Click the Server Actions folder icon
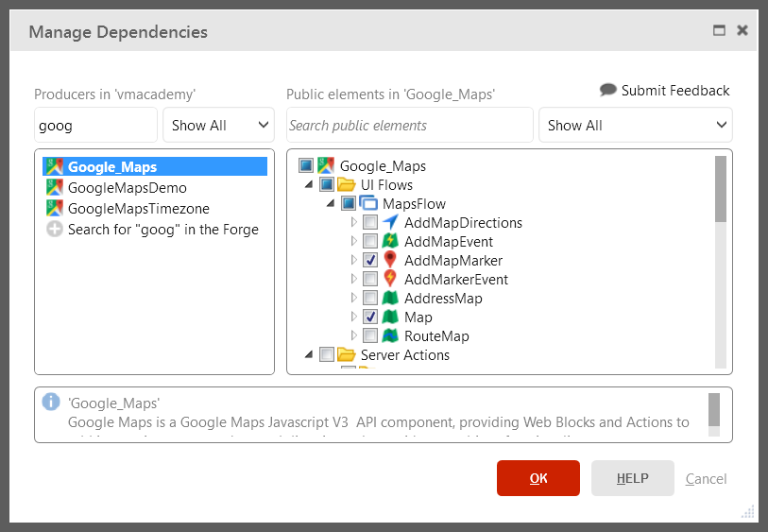Screen dimensions: 768x532 click(x=347, y=355)
